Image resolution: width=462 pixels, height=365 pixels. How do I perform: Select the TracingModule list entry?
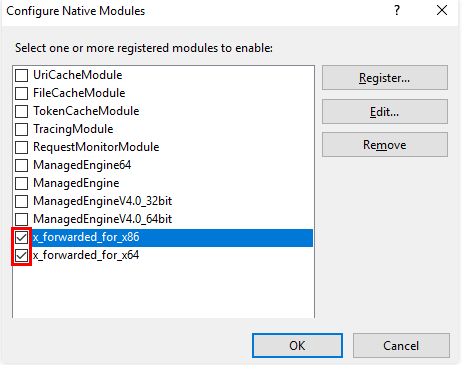click(163, 129)
